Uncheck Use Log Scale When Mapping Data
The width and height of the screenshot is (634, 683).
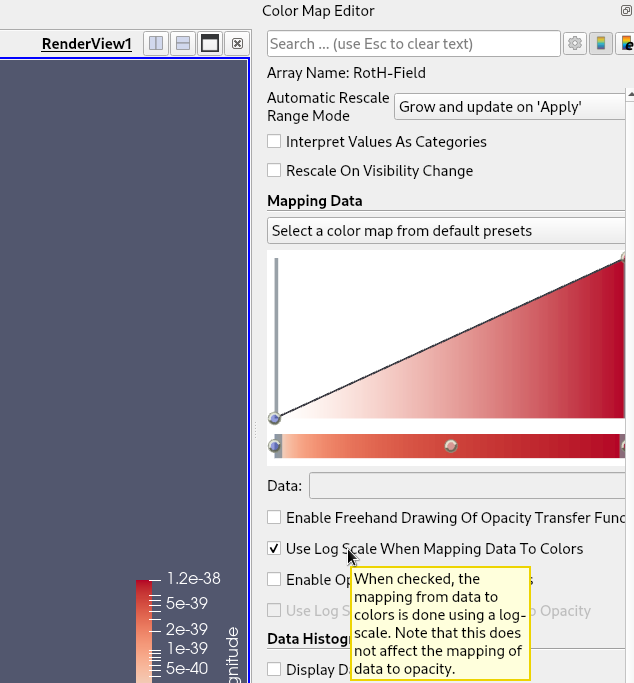coord(274,549)
